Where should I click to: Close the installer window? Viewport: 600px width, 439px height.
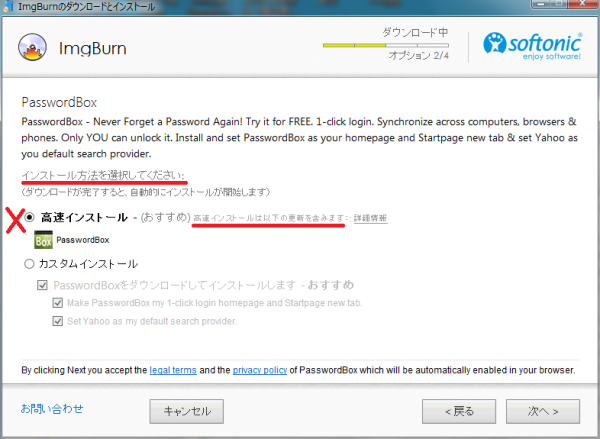click(x=582, y=4)
